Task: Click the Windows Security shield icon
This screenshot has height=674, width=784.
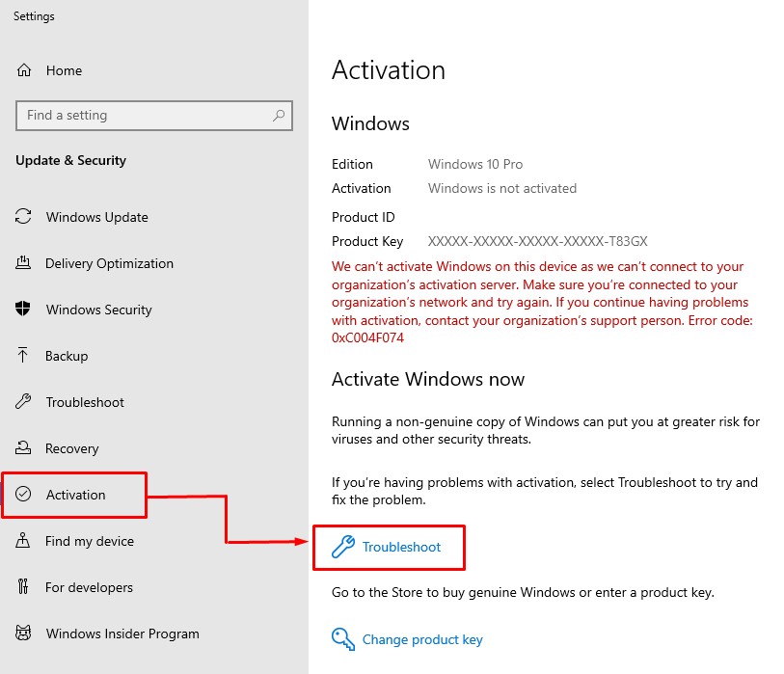Action: coord(22,310)
